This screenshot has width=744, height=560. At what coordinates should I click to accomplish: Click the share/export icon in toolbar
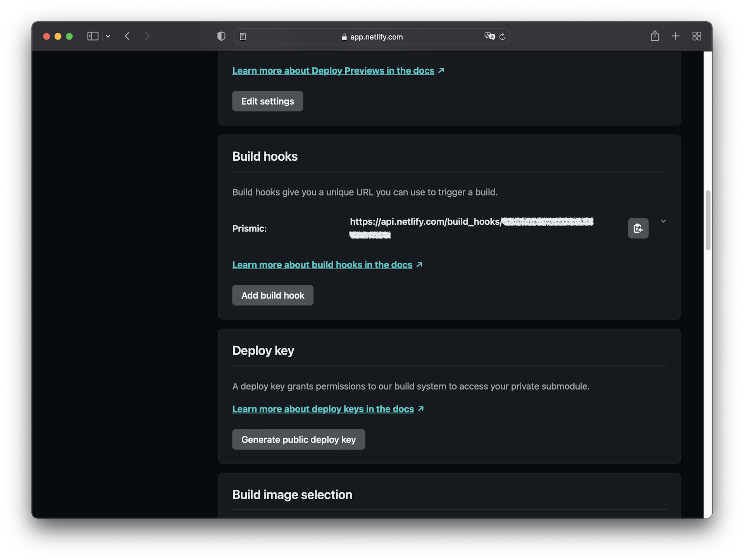(x=654, y=36)
